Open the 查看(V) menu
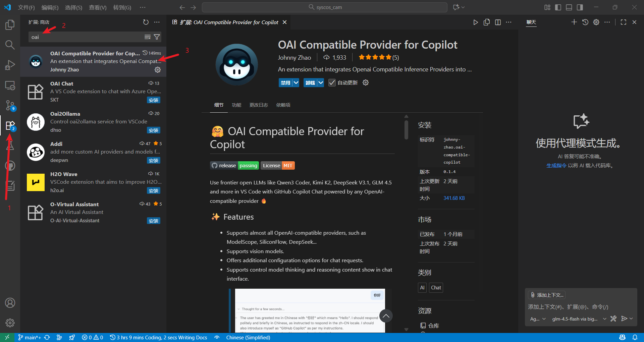 tap(98, 7)
